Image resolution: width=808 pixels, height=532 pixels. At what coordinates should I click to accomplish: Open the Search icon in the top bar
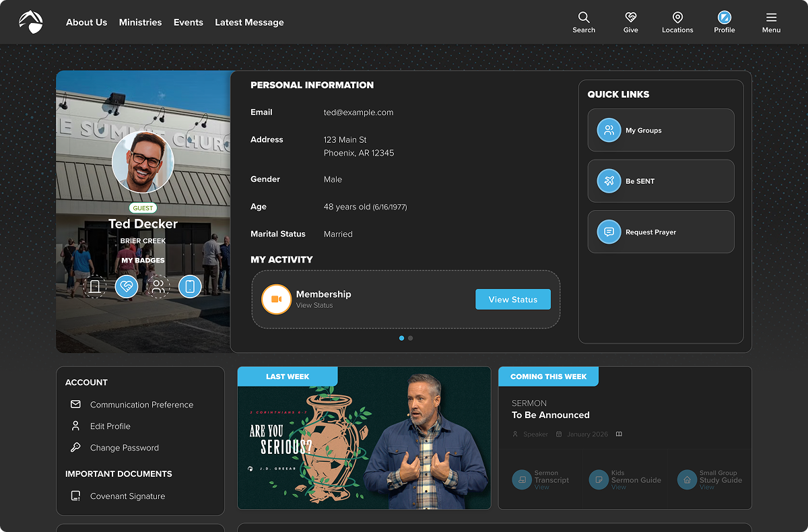[584, 18]
